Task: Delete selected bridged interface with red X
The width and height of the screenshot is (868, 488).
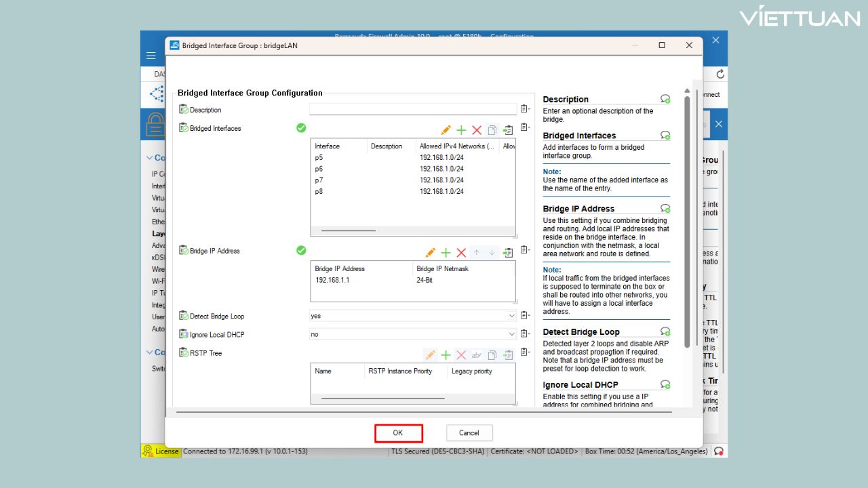Action: click(x=477, y=130)
